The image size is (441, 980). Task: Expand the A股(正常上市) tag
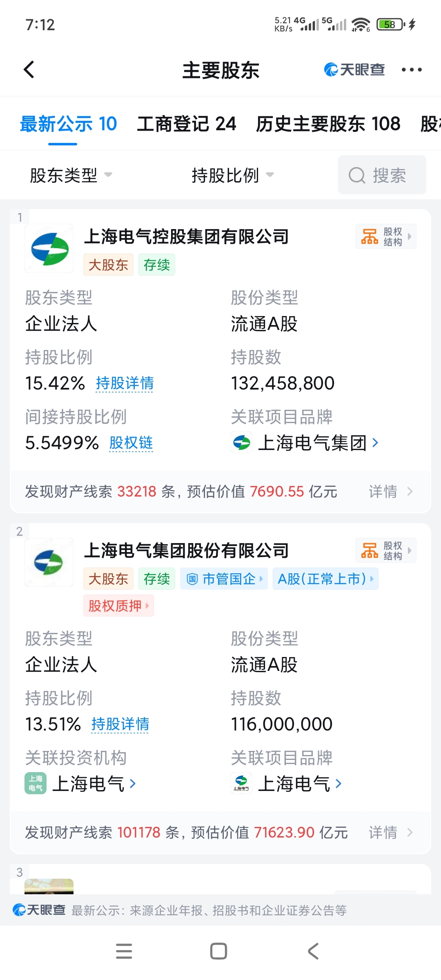325,579
